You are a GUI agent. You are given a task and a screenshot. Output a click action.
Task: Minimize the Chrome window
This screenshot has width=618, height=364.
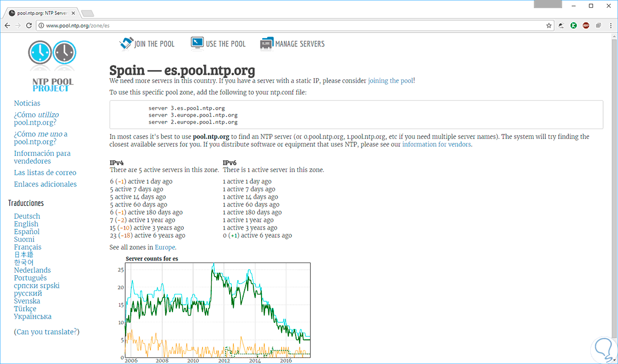point(573,5)
